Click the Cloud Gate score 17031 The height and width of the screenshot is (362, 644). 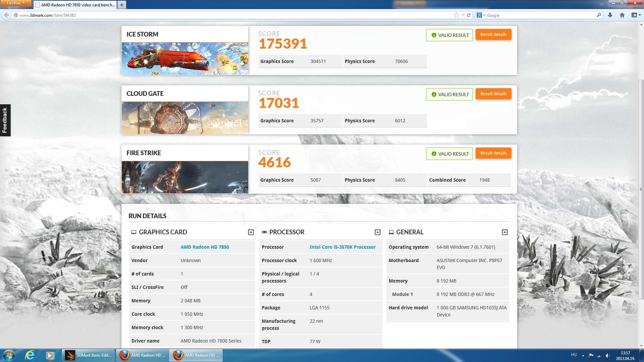tap(279, 103)
